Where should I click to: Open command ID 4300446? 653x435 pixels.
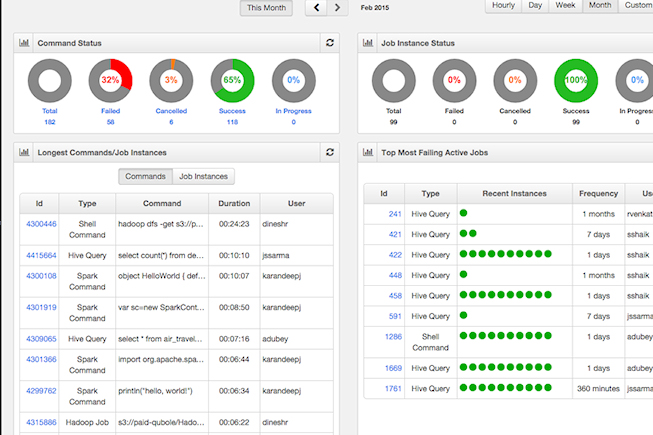pos(41,224)
